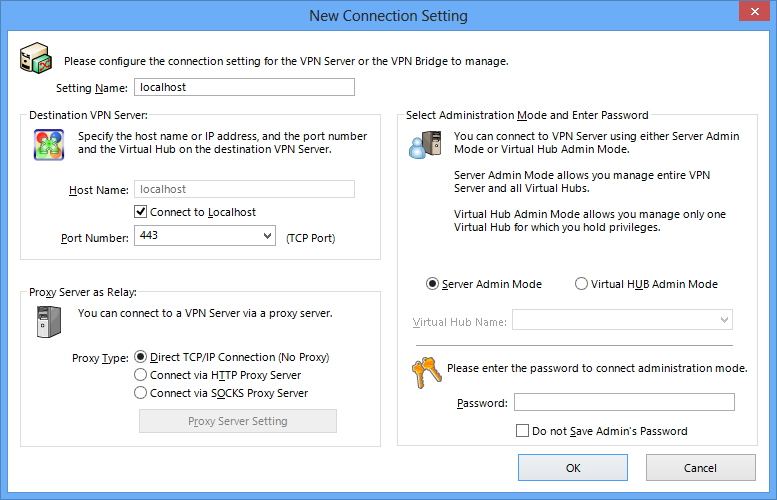Select Connect via HTTP Proxy Server
Viewport: 777px width, 500px height.
click(x=141, y=375)
